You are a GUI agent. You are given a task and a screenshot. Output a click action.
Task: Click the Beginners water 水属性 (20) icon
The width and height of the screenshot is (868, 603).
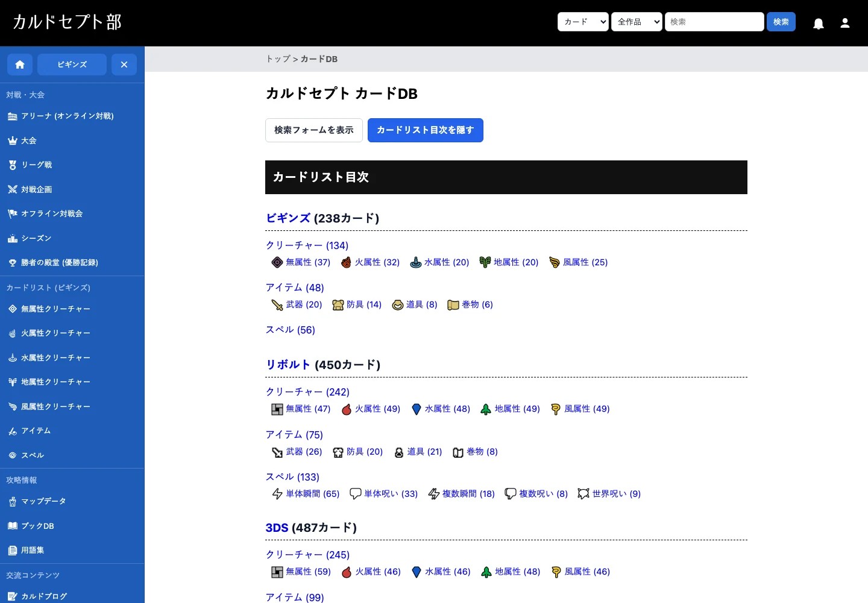point(416,262)
